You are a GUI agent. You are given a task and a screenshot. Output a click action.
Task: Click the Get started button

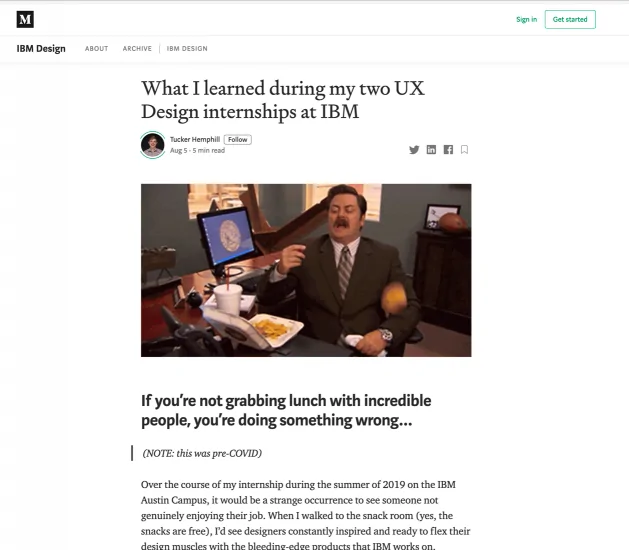coord(570,19)
